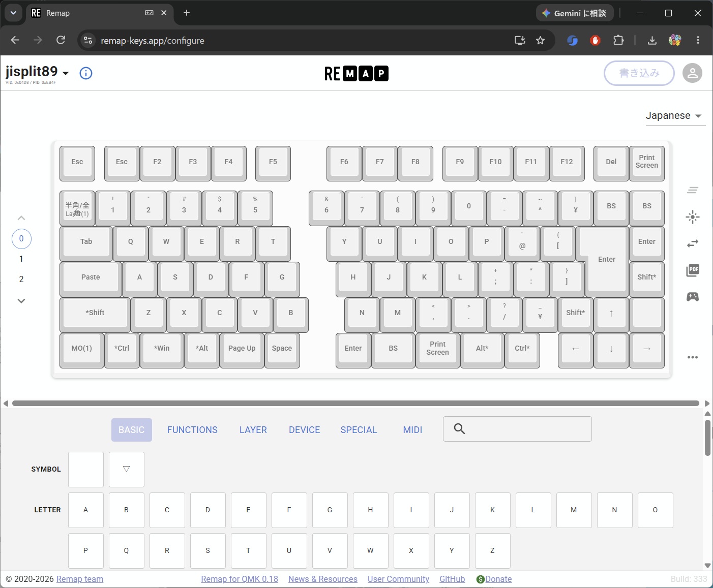
Task: Click the lighting settings icon in right sidebar
Action: coord(692,218)
